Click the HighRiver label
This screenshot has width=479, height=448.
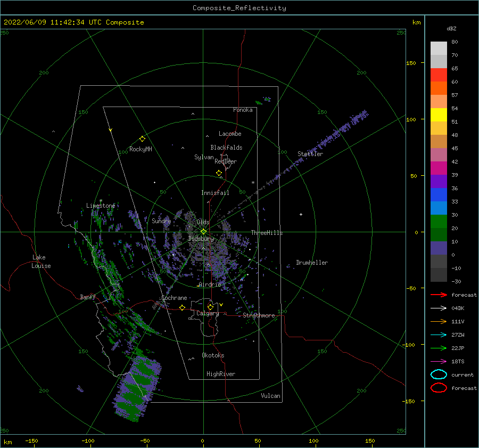tap(221, 374)
